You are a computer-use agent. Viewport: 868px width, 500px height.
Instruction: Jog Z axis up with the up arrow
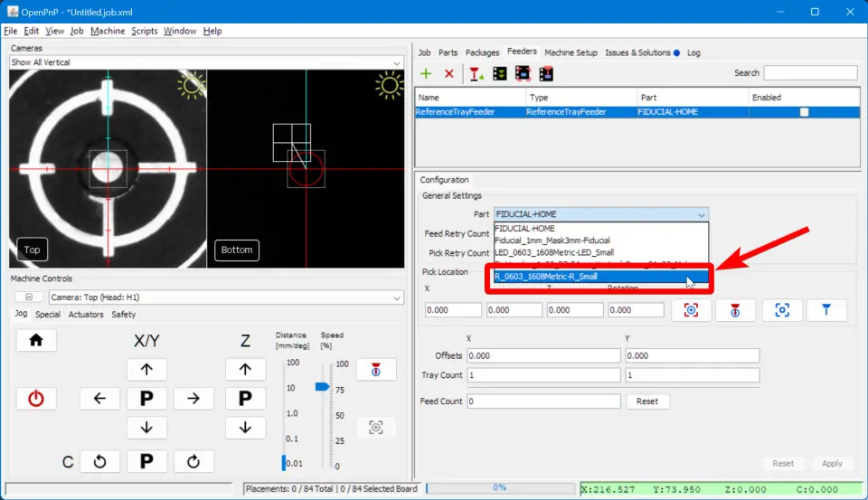[x=244, y=369]
